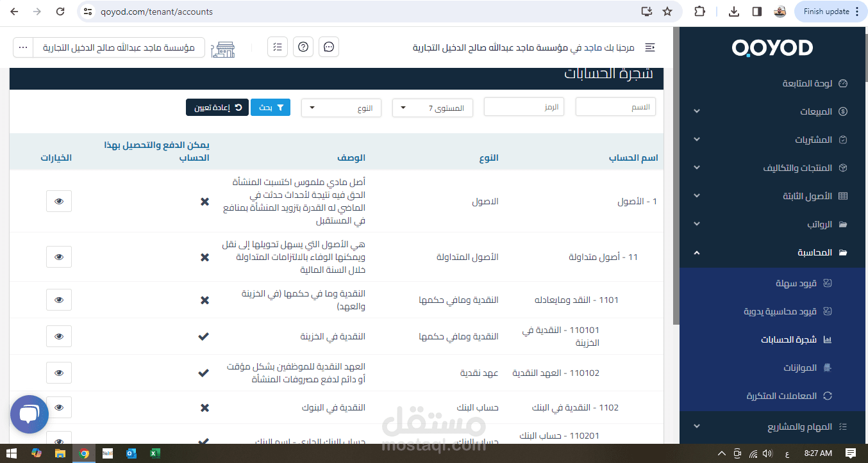Screen dimensions: 868x463
Task: Click the اسم الحساب column header
Action: pyautogui.click(x=633, y=158)
